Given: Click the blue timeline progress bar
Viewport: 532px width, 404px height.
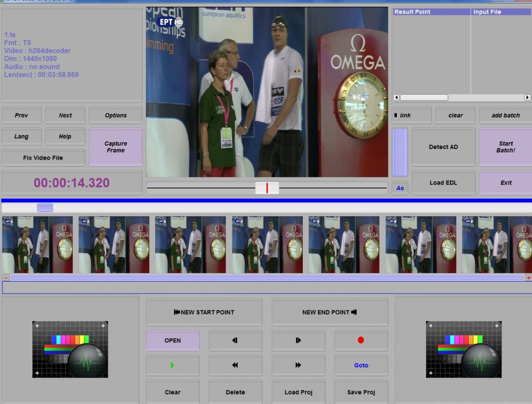Looking at the screenshot, I should [266, 200].
